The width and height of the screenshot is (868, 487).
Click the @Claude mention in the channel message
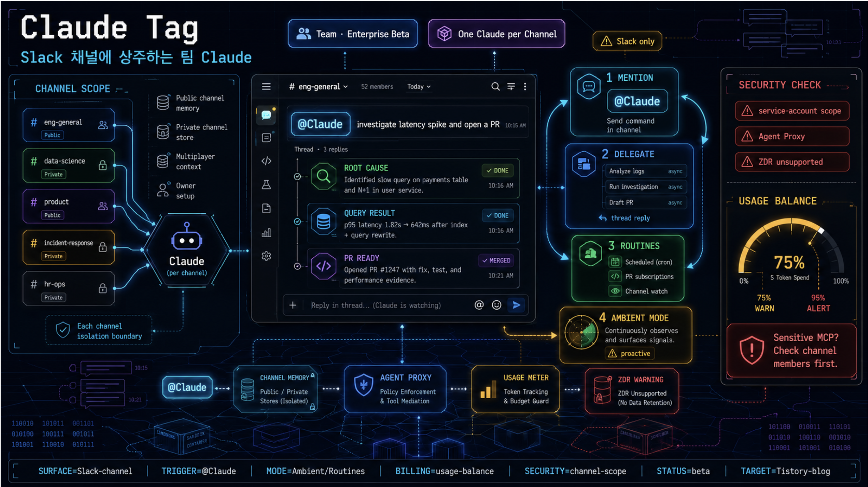click(x=320, y=124)
